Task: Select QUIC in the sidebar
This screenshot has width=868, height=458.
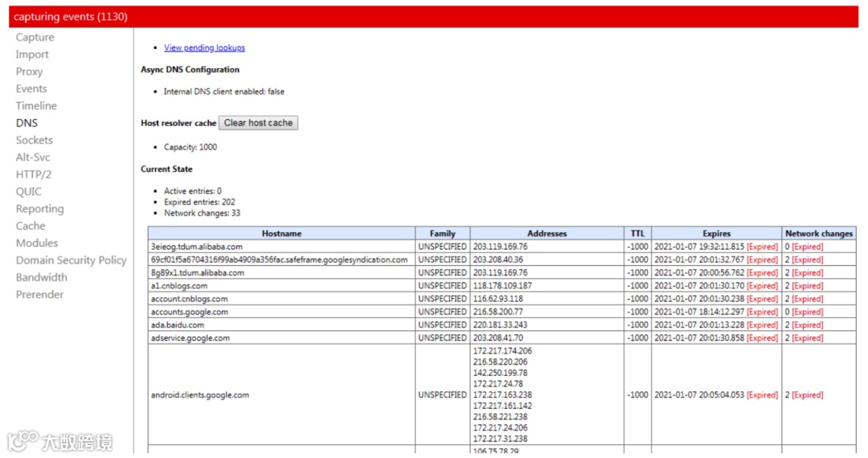Action: tap(29, 192)
